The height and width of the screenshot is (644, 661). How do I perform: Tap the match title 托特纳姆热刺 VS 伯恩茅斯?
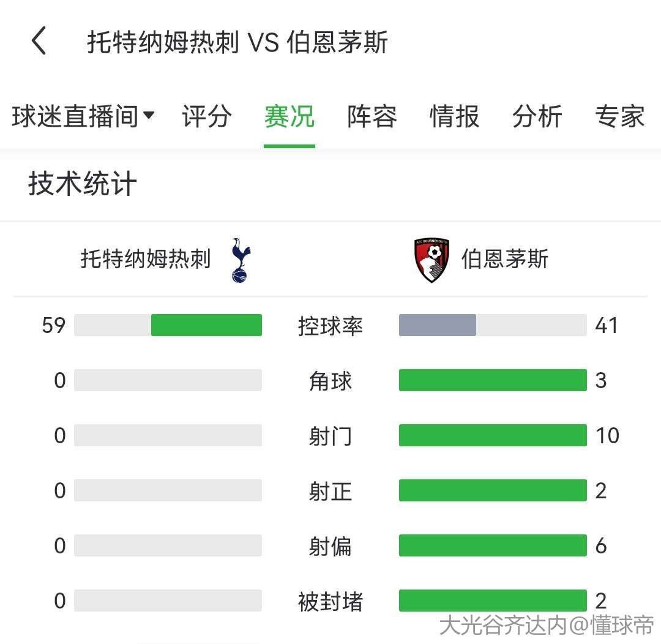pos(237,42)
